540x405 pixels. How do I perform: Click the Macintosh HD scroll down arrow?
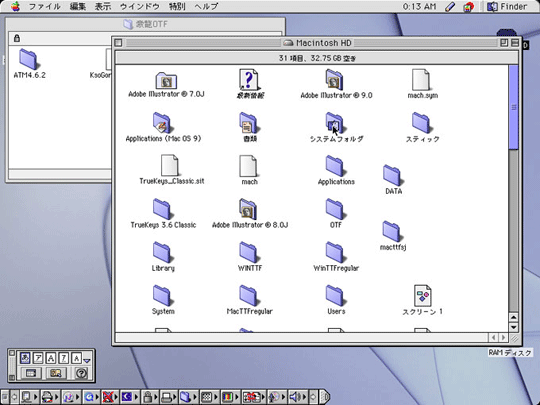(x=513, y=328)
